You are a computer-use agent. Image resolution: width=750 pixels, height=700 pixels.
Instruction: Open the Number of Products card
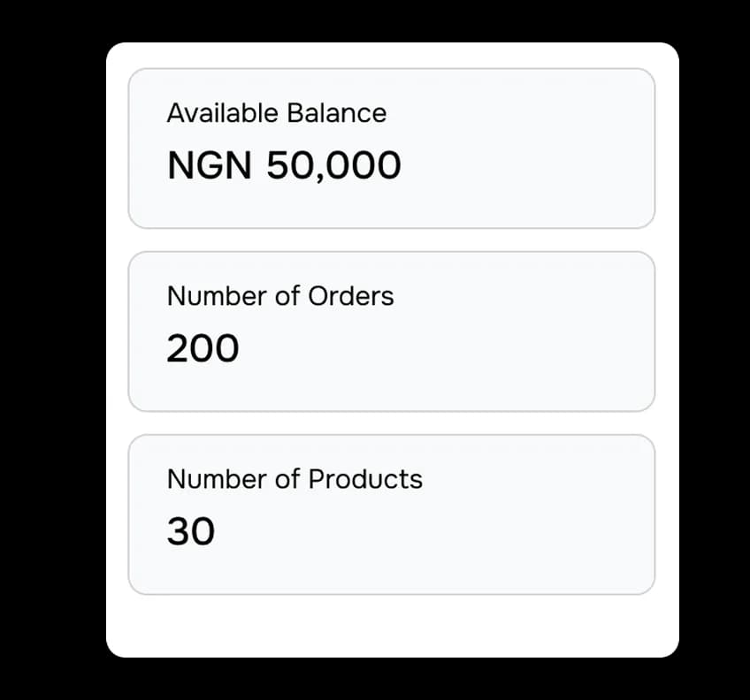(x=392, y=514)
